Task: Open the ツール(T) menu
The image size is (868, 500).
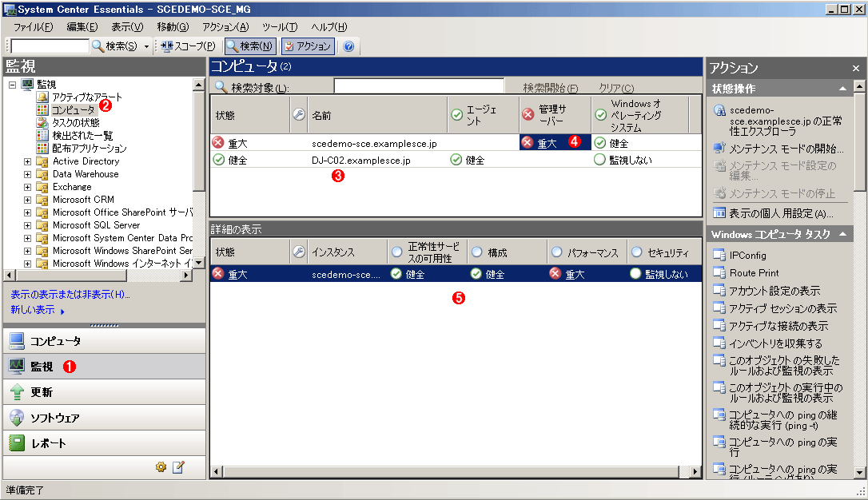Action: pos(280,27)
